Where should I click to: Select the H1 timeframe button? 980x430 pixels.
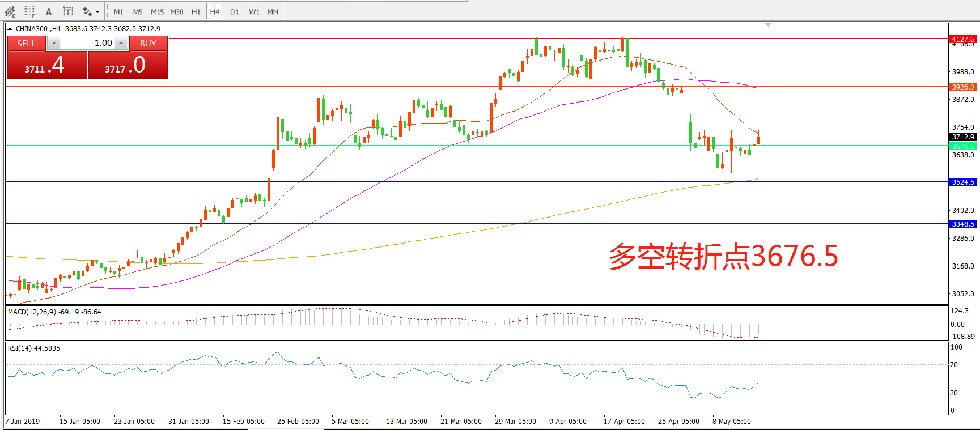196,11
